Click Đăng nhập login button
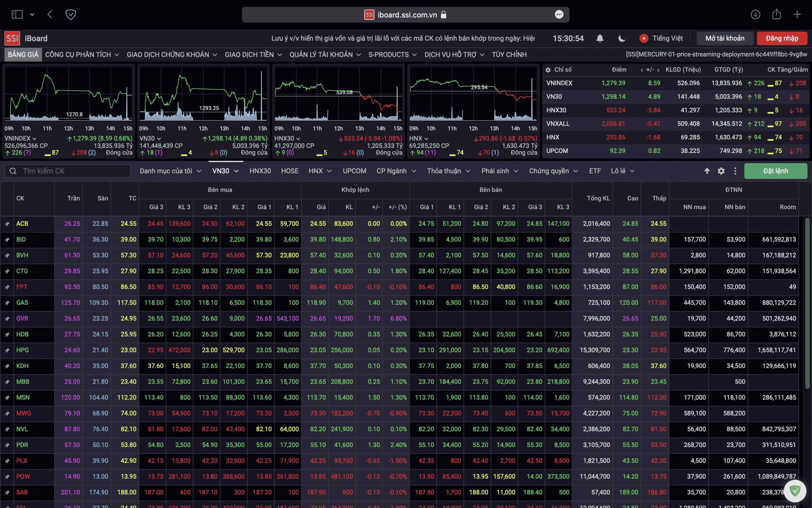This screenshot has width=812, height=508. point(782,38)
